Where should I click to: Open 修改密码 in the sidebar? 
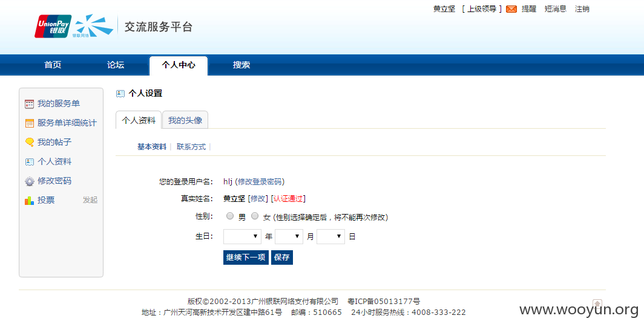(54, 181)
